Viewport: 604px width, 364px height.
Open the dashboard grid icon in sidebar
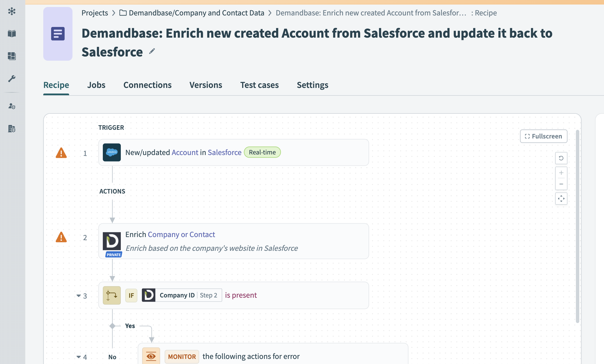(x=12, y=56)
